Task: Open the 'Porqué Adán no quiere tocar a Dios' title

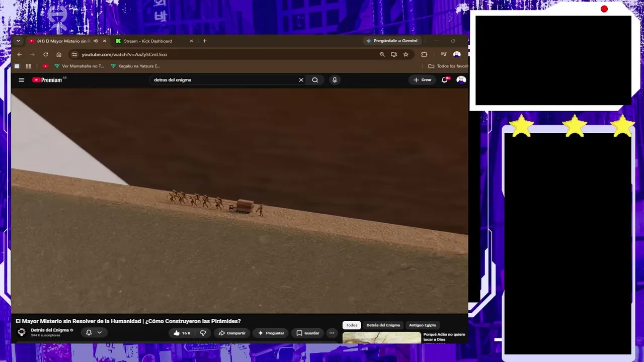Action: pos(444,337)
